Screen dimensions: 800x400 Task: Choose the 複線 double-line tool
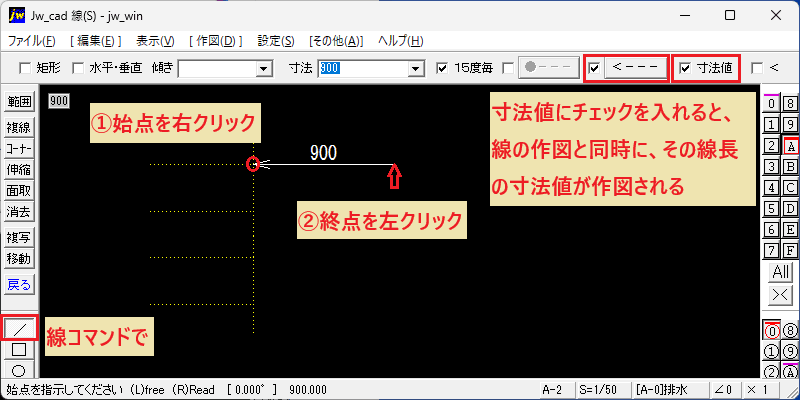19,128
